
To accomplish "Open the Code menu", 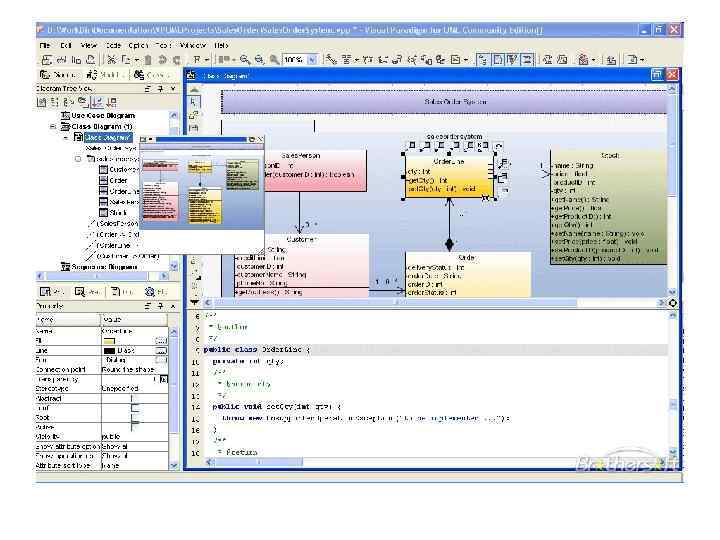I will (x=113, y=45).
